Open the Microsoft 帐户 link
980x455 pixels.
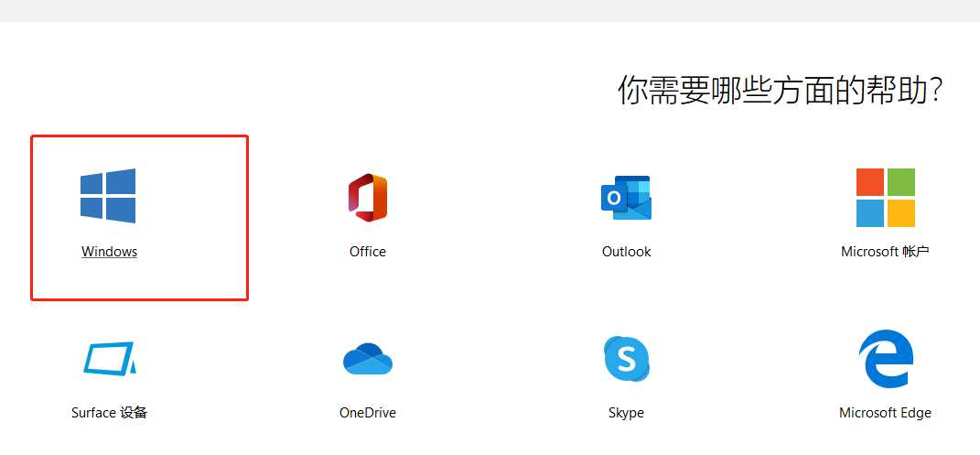click(x=885, y=252)
